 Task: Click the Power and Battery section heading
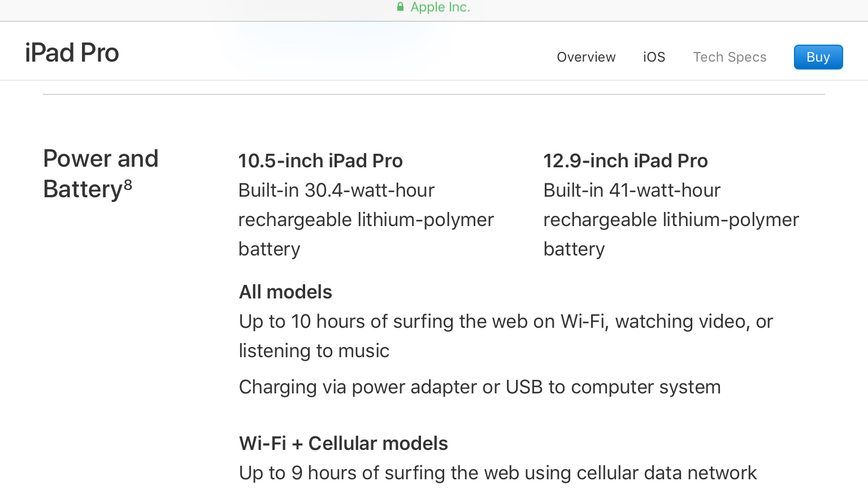tap(101, 174)
